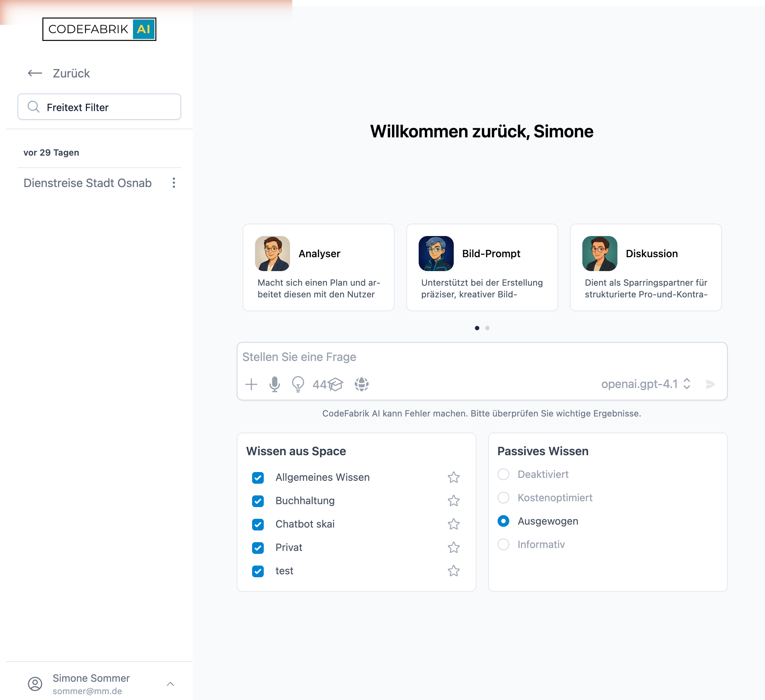Open the Dienstreise Stadt Osnab chat

click(x=88, y=183)
